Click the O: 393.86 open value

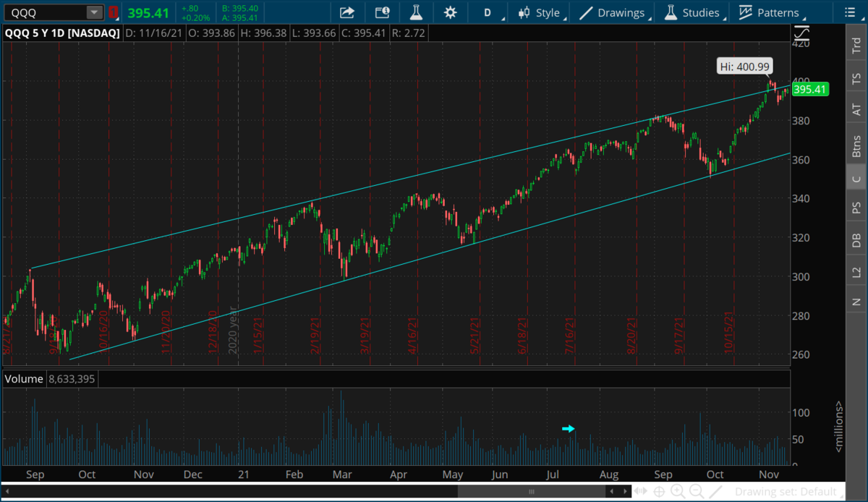[210, 33]
